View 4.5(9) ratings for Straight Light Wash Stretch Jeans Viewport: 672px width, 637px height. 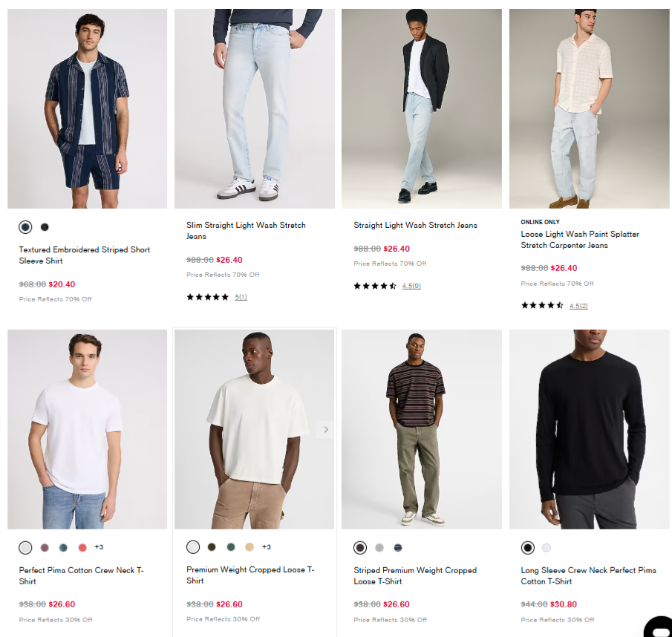coord(411,284)
